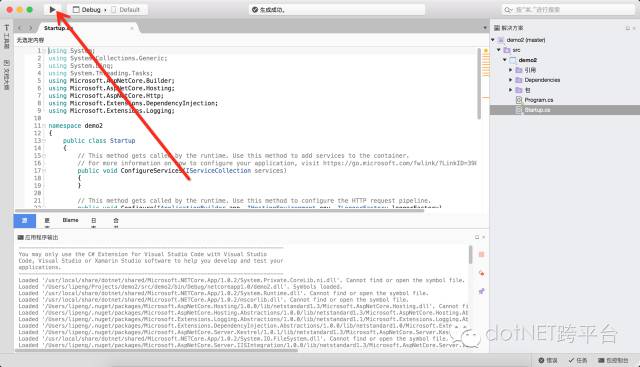
Task: Open the Package Console in status bar
Action: point(613,360)
